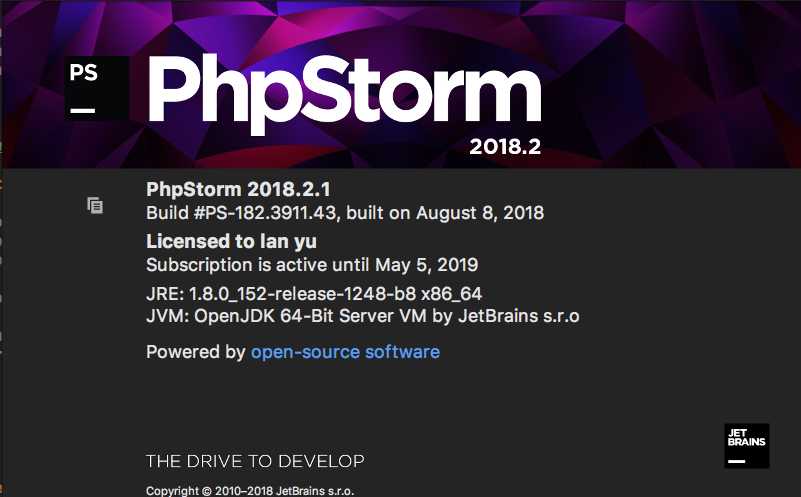Select the 'PhpStorm 2018.2.1' version heading

point(239,190)
